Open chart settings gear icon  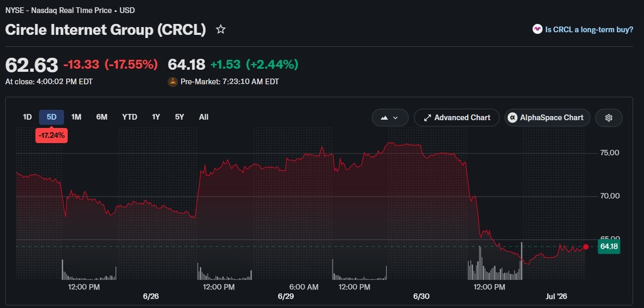(609, 118)
